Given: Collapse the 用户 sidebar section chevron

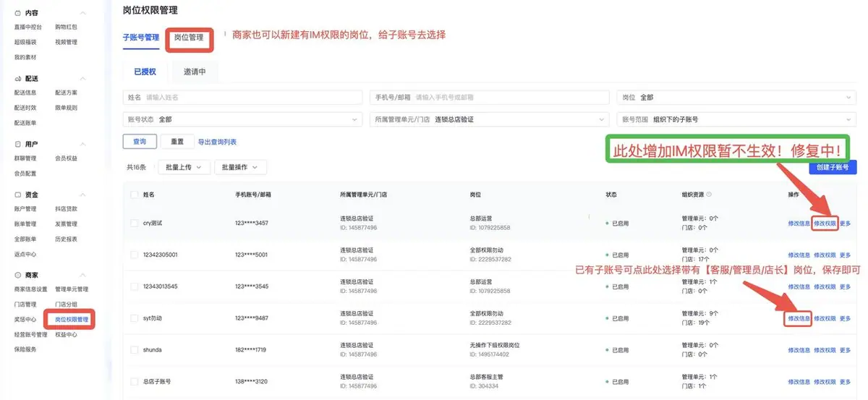Looking at the screenshot, I should click(82, 144).
